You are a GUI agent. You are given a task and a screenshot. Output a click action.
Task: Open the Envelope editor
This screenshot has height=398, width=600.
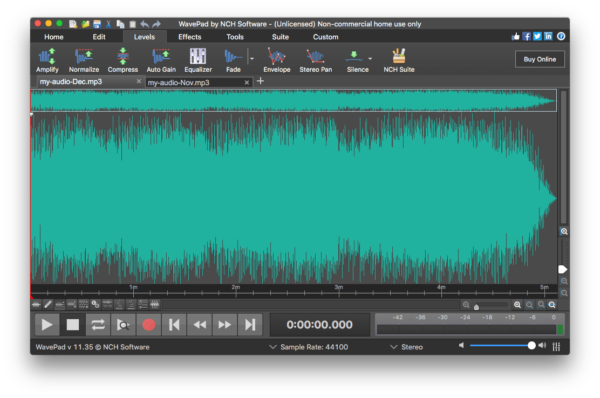pos(277,60)
